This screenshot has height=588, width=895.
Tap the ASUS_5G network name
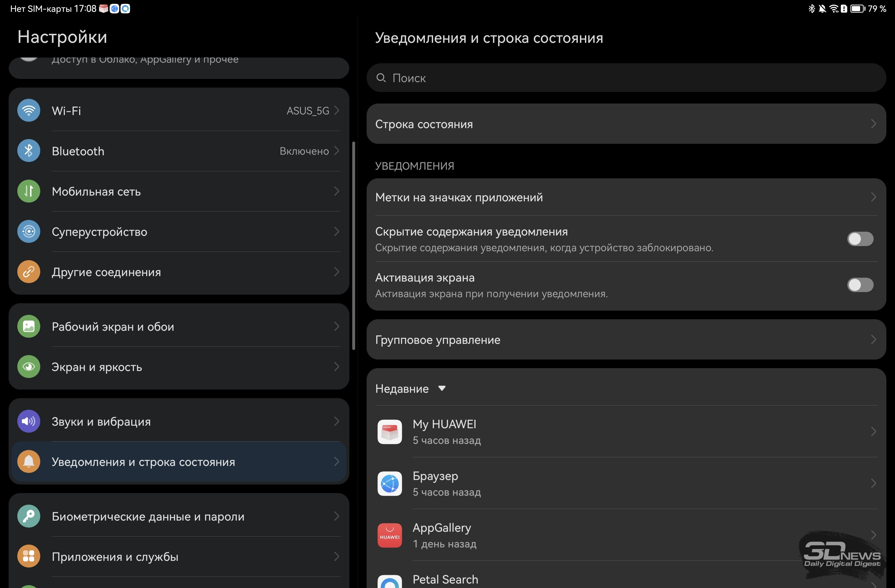tap(307, 111)
